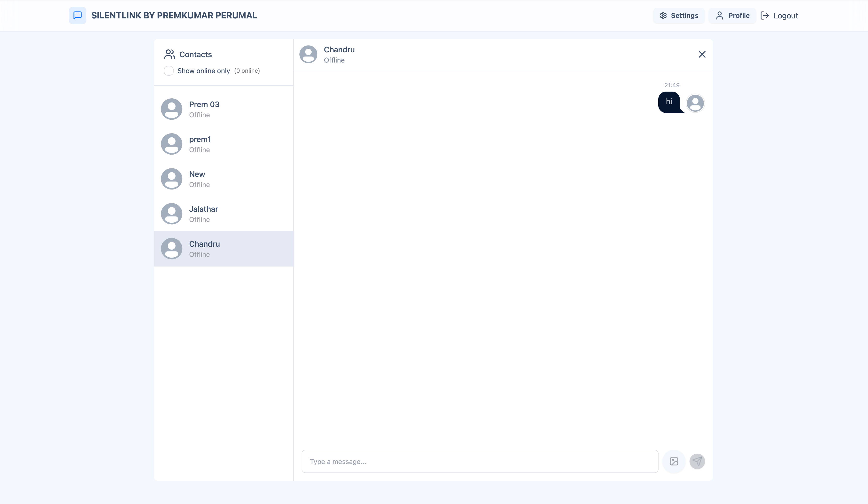Screen dimensions: 868x504
Task: Focus the Type a message input field
Action: pyautogui.click(x=480, y=461)
